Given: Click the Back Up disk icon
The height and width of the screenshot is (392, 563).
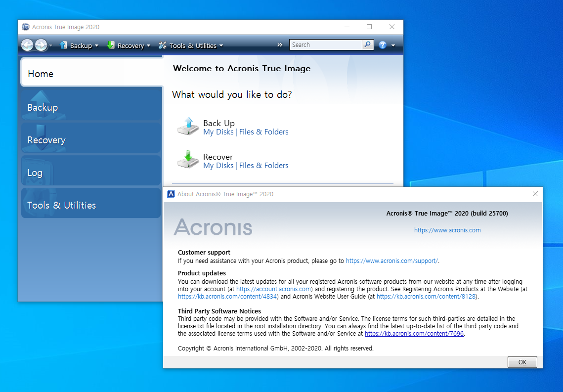Looking at the screenshot, I should pyautogui.click(x=188, y=127).
